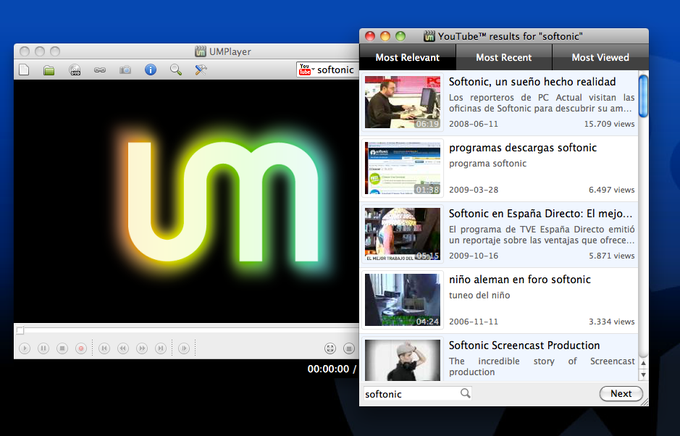Select title 'Softonic en España Directo: El mejo...'

point(540,213)
